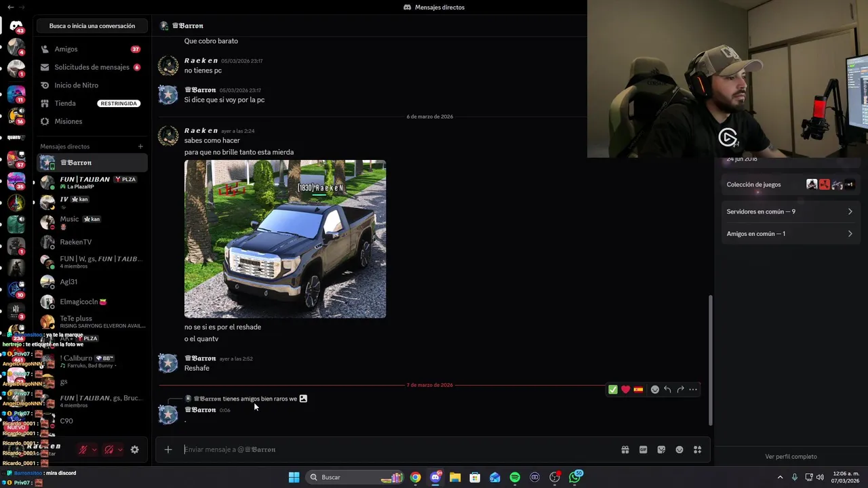Viewport: 868px width, 488px height.
Task: Open the RaekenTV conversation
Action: 92,242
